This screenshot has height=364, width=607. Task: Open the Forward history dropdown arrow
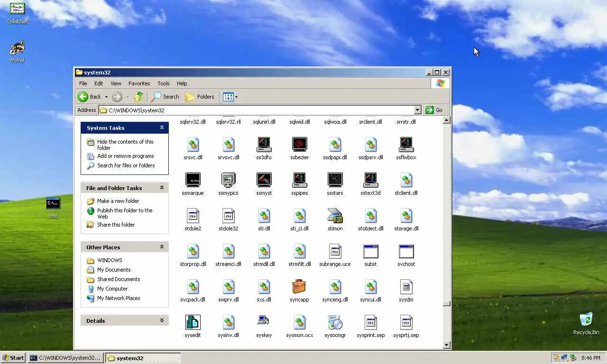128,97
